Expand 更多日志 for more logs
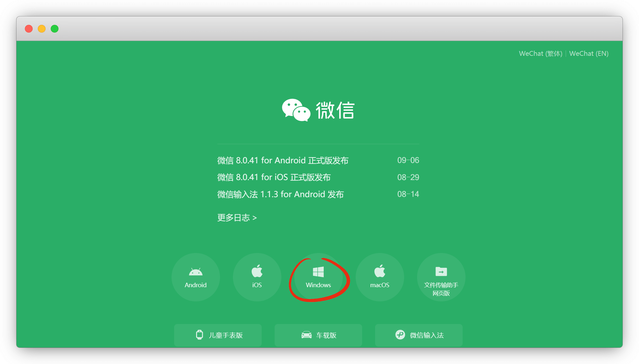The width and height of the screenshot is (639, 364). click(x=237, y=218)
